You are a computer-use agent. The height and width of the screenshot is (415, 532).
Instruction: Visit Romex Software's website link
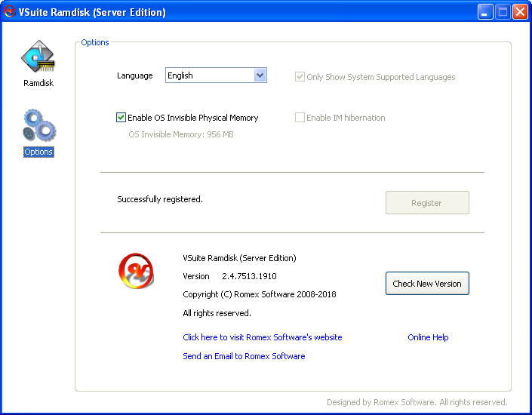(x=263, y=337)
